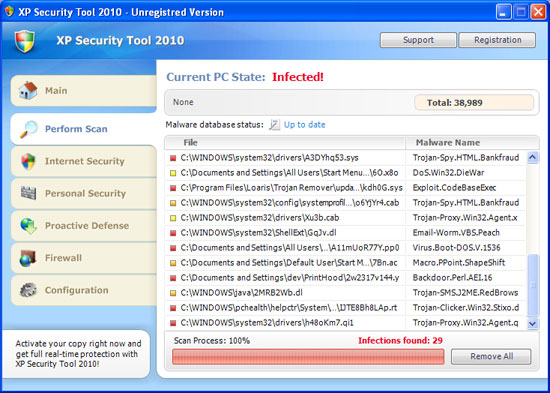Click red marker beside 2w2317v144.y entry

pyautogui.click(x=173, y=278)
